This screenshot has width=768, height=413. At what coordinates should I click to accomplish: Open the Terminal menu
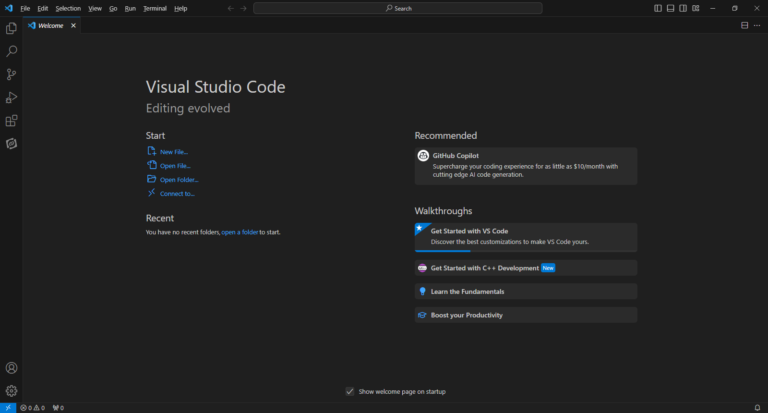click(x=155, y=8)
